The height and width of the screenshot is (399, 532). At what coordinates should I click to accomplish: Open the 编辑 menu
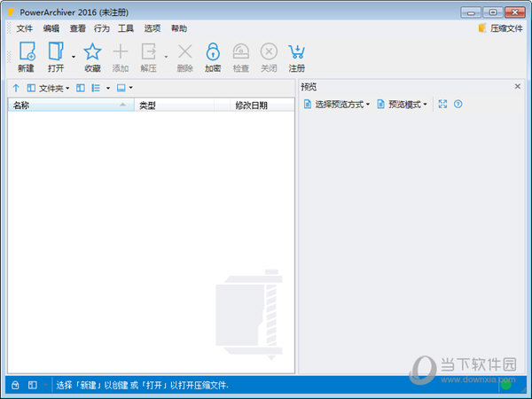click(51, 28)
